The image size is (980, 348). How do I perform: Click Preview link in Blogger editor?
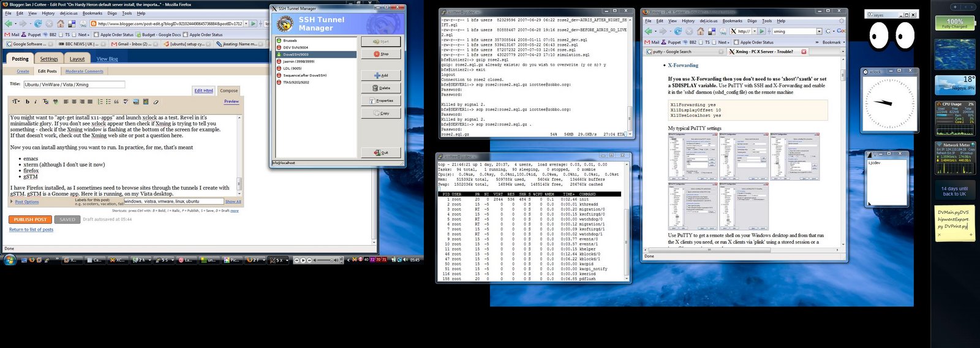232,101
